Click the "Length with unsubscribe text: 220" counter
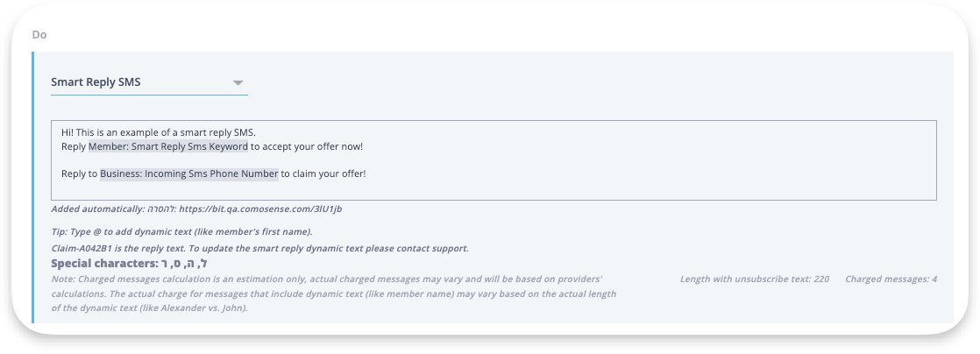980x354 pixels. click(x=754, y=279)
